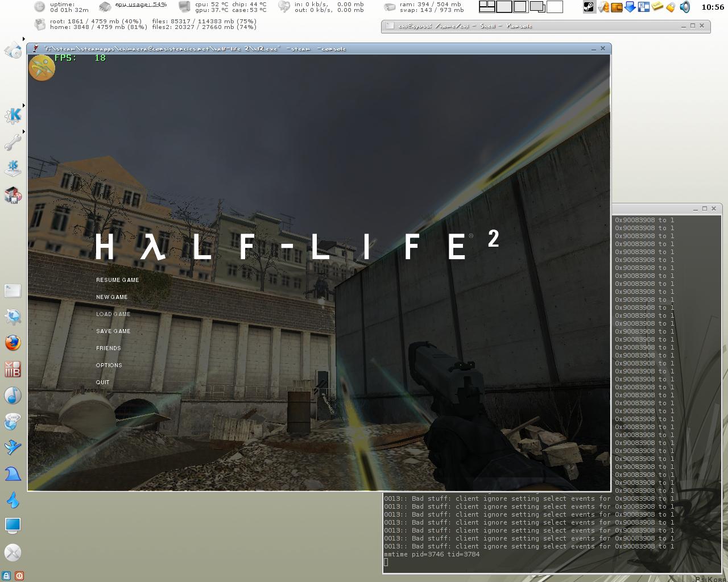
Task: Launch Firefox from the side panel
Action: click(13, 343)
